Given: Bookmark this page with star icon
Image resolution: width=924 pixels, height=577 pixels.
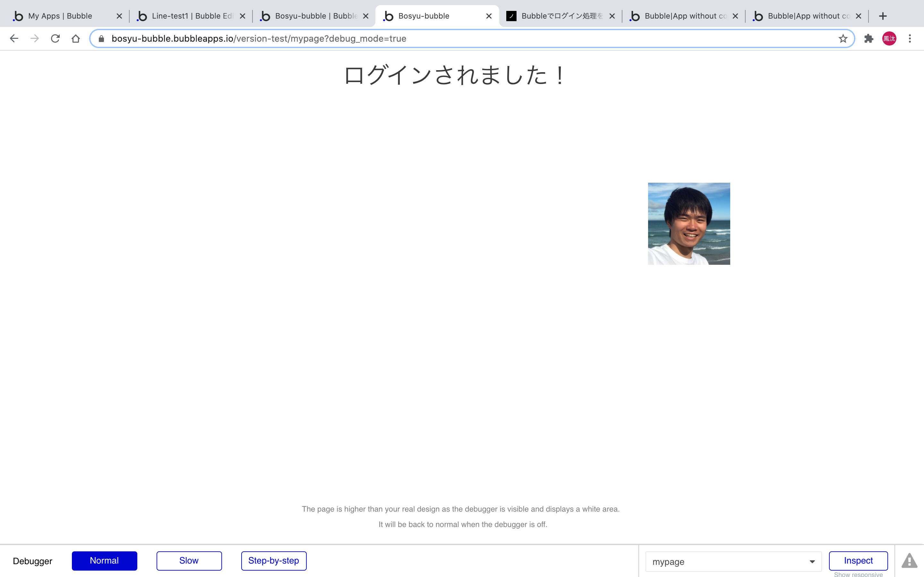Looking at the screenshot, I should coord(843,38).
